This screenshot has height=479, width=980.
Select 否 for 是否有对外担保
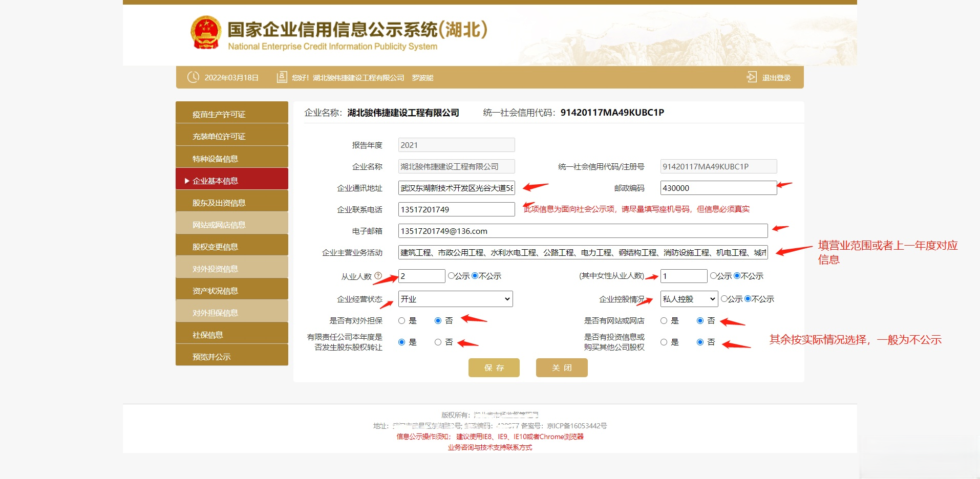(x=438, y=321)
